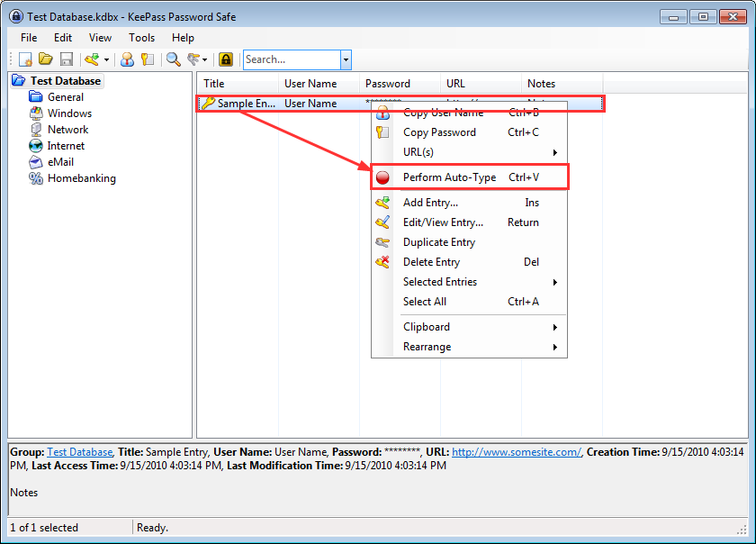The height and width of the screenshot is (544, 756).
Task: Open the Test Database group link
Action: click(79, 452)
